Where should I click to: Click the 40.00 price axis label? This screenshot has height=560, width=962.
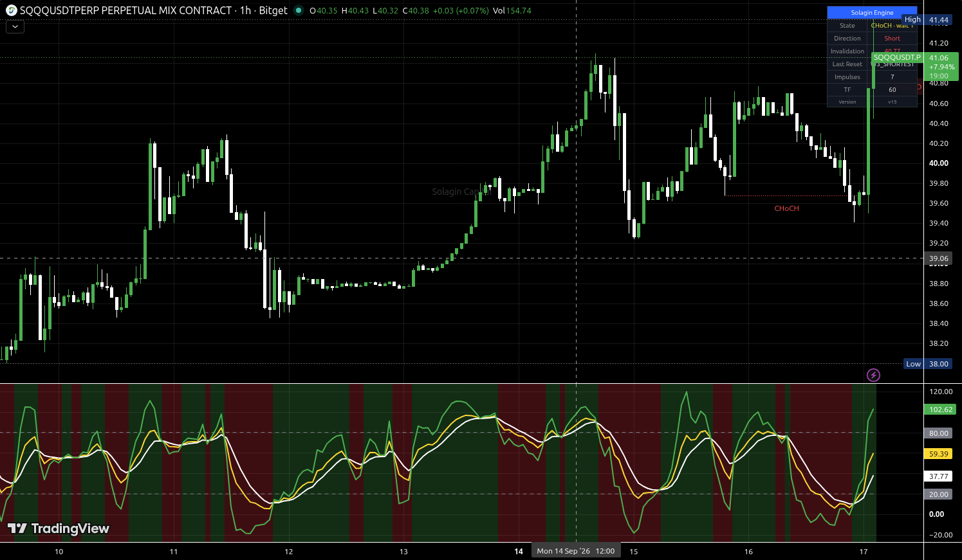(x=939, y=163)
